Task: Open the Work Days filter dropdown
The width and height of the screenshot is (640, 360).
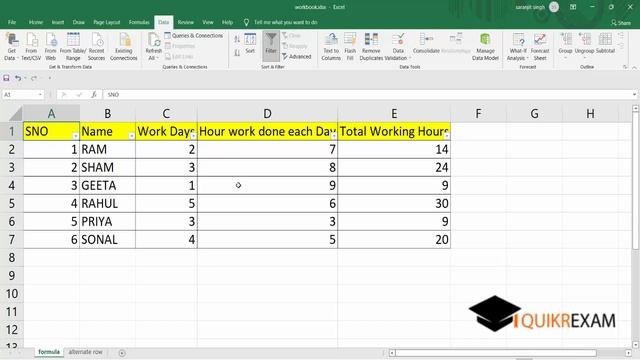Action: click(193, 136)
